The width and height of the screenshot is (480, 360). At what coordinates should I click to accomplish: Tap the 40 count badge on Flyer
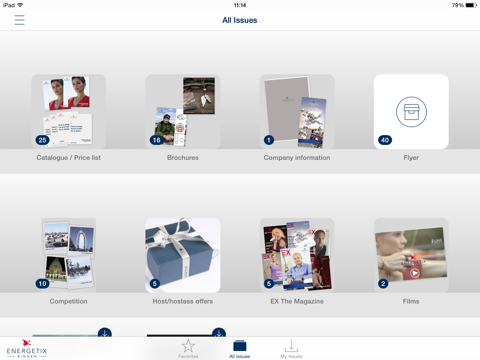(x=385, y=140)
